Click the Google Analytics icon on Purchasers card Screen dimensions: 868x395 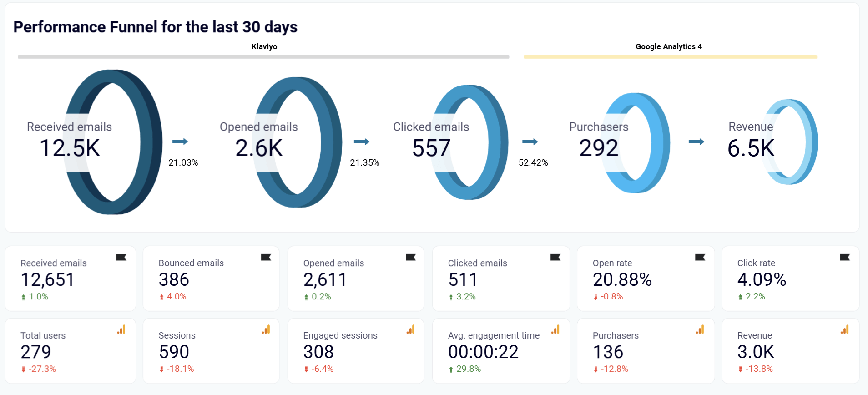700,330
